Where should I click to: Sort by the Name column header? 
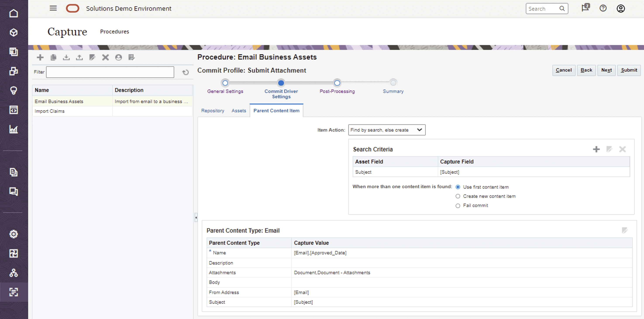pos(72,90)
